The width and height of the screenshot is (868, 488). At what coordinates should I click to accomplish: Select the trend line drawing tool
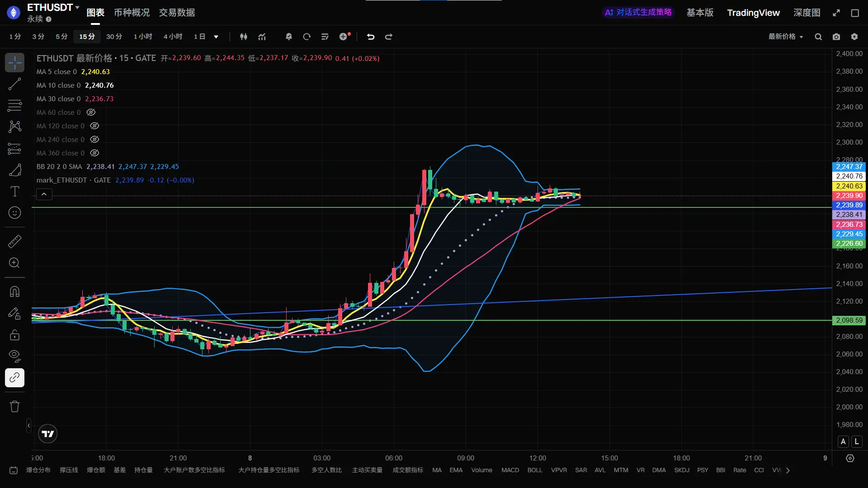[14, 84]
